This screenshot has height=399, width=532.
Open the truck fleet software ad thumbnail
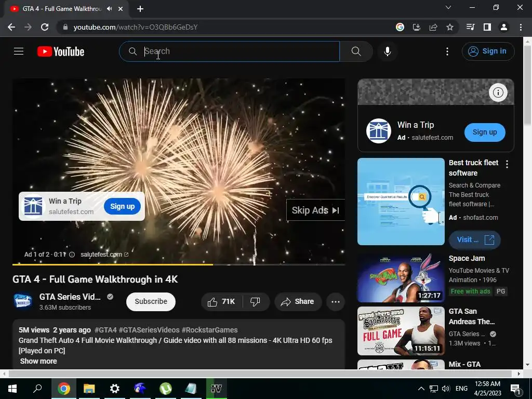(401, 202)
